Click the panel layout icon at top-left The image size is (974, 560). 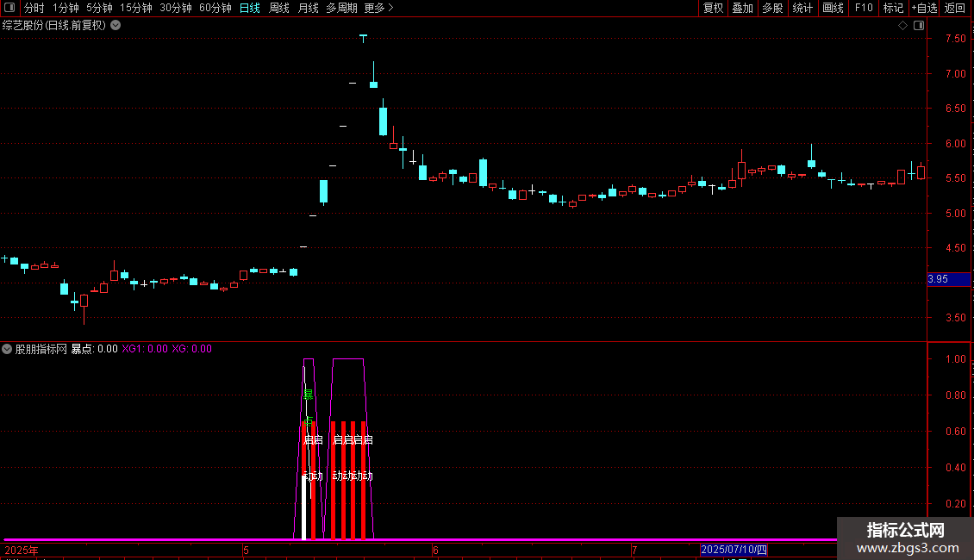pos(9,8)
